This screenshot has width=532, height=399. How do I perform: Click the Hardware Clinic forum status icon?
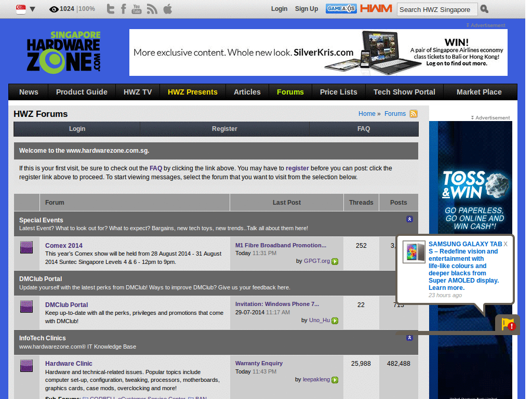[26, 366]
